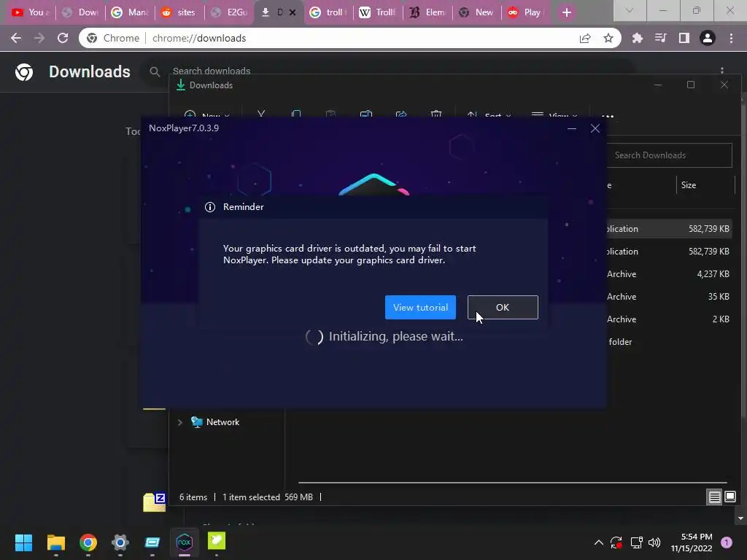Select the 35 KB Archive row
The image size is (747, 560).
pos(668,296)
